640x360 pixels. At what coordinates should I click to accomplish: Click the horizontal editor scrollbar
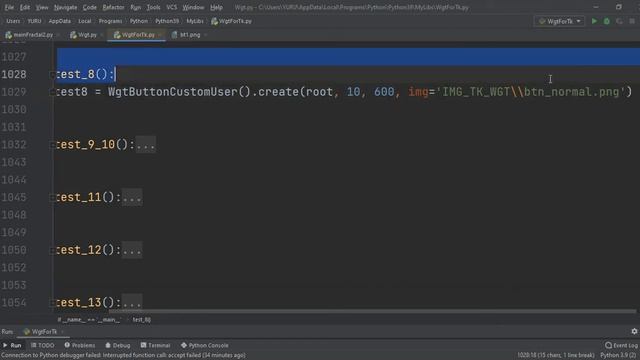pos(371,311)
